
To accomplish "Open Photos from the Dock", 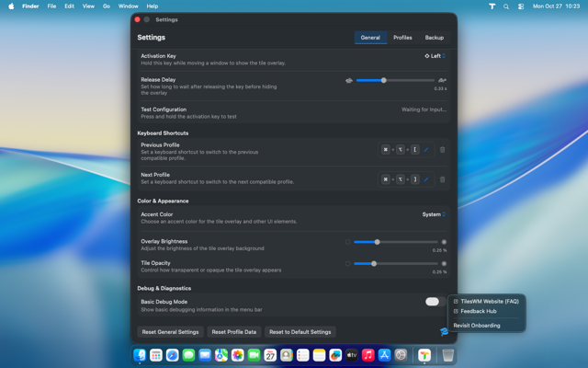I will pyautogui.click(x=238, y=355).
